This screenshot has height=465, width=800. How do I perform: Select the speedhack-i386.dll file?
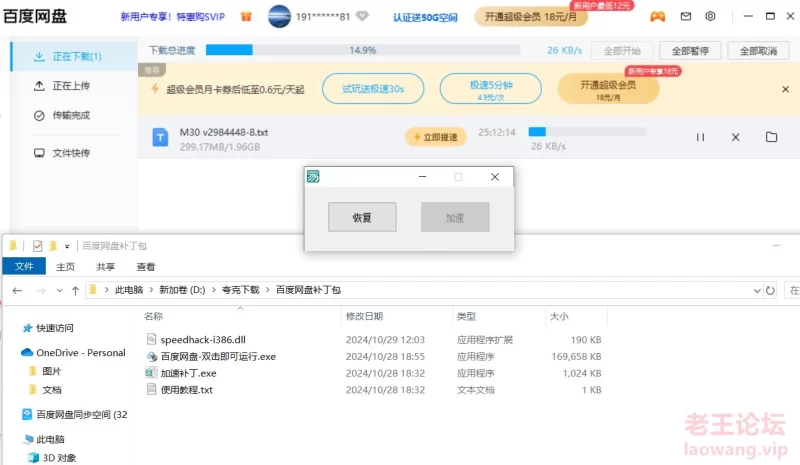(x=203, y=339)
